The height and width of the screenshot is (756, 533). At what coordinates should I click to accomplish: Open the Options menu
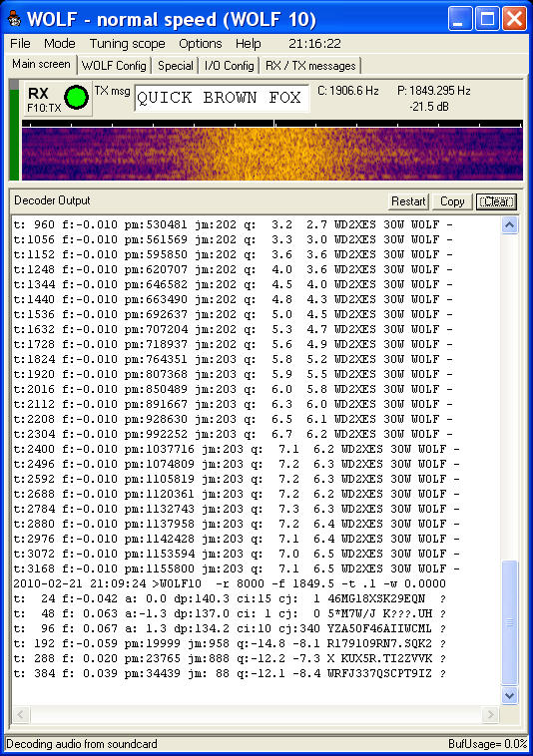pos(201,44)
